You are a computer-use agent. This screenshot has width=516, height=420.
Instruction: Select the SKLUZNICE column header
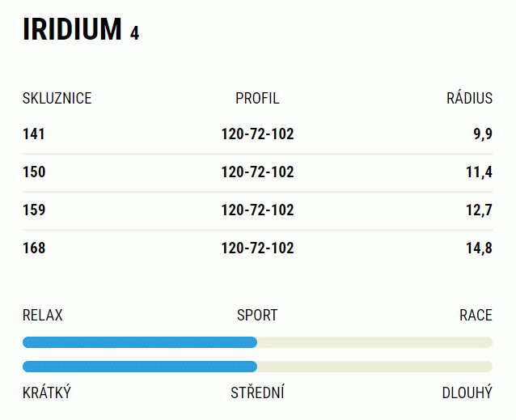pyautogui.click(x=57, y=99)
